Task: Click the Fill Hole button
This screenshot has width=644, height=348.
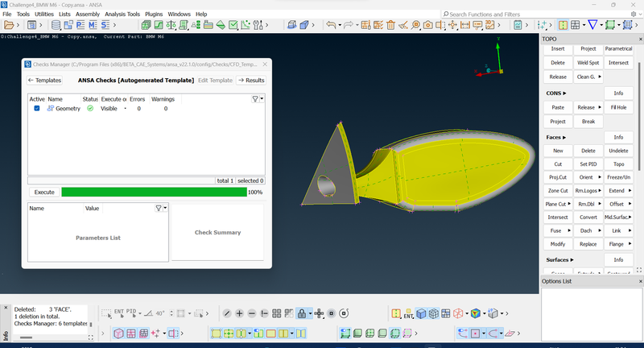Action: pos(618,107)
